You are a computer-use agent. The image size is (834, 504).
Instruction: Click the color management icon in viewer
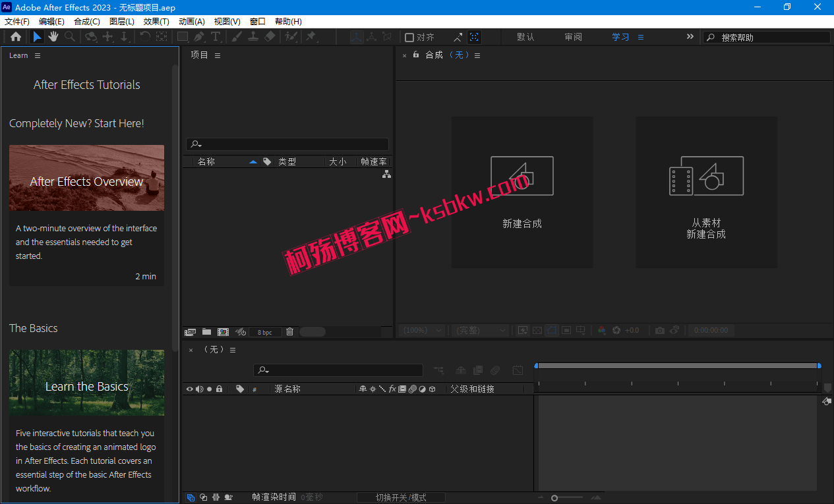[602, 330]
